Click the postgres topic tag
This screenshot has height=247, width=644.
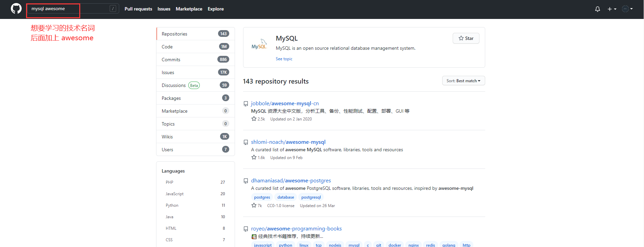tap(262, 197)
